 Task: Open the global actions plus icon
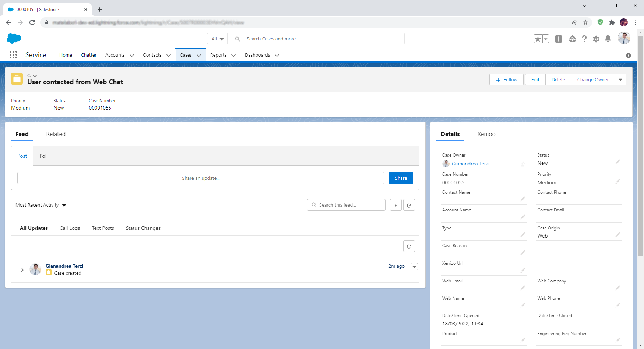point(558,39)
